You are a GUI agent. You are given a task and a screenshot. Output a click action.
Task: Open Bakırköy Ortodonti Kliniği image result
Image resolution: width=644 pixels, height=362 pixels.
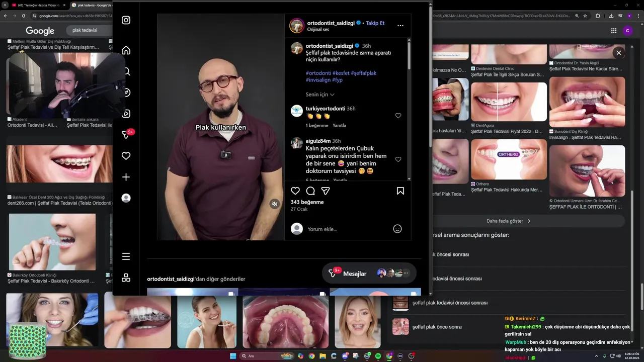[52, 242]
